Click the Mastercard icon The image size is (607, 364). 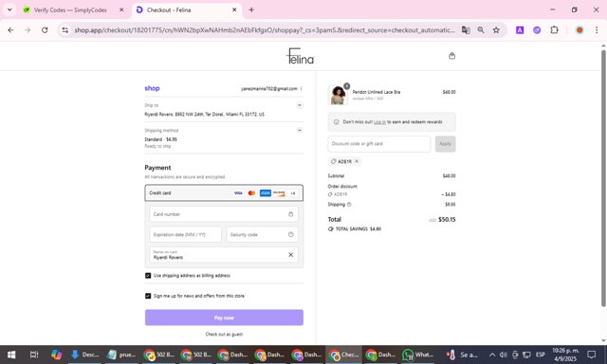[x=251, y=193]
